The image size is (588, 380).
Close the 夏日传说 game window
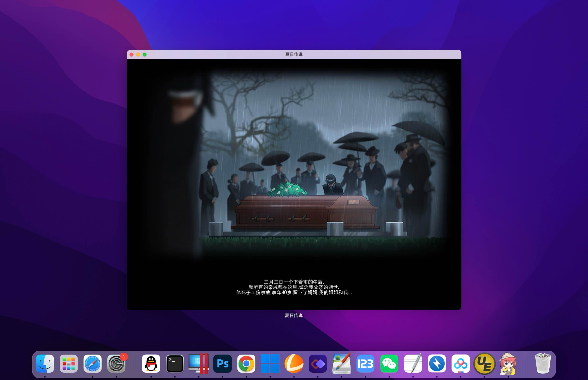point(131,54)
